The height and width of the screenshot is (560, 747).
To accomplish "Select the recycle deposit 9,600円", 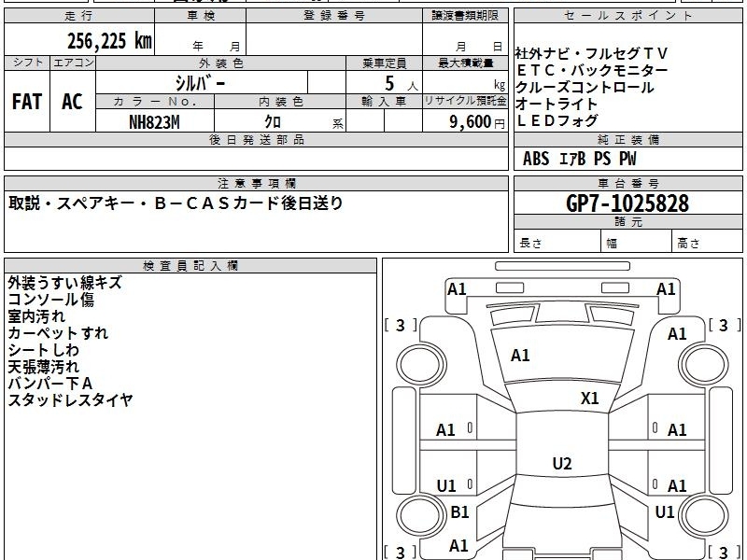I will [x=477, y=122].
